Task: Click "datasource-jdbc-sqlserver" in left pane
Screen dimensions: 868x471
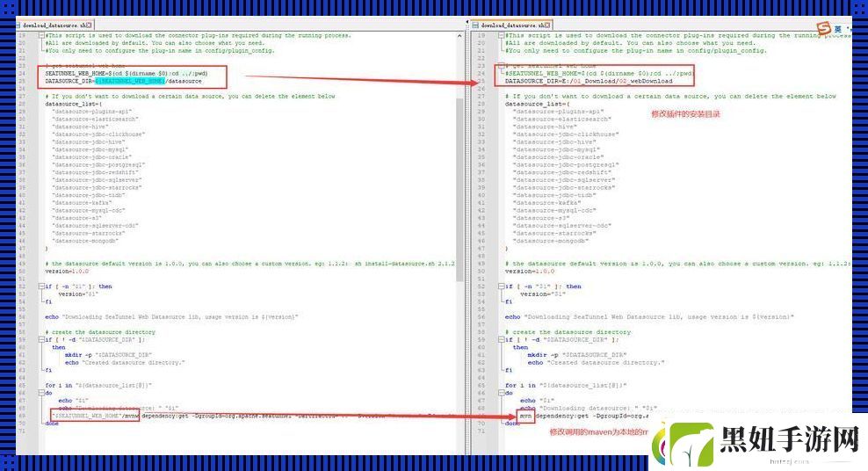Action: click(x=97, y=180)
